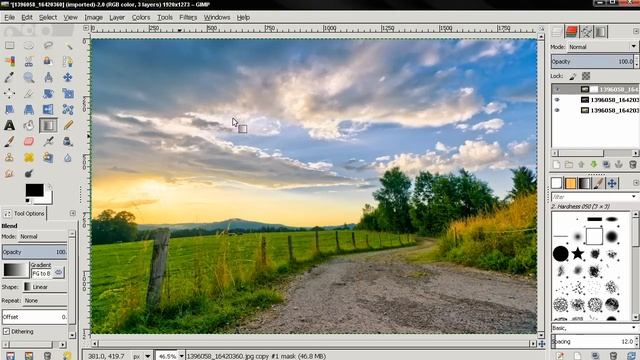
Task: Select the Zoom magnifier tool
Action: [x=29, y=77]
